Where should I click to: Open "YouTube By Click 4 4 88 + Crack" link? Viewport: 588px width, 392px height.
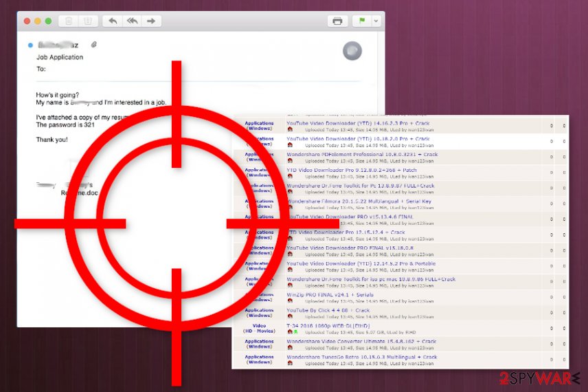click(328, 310)
